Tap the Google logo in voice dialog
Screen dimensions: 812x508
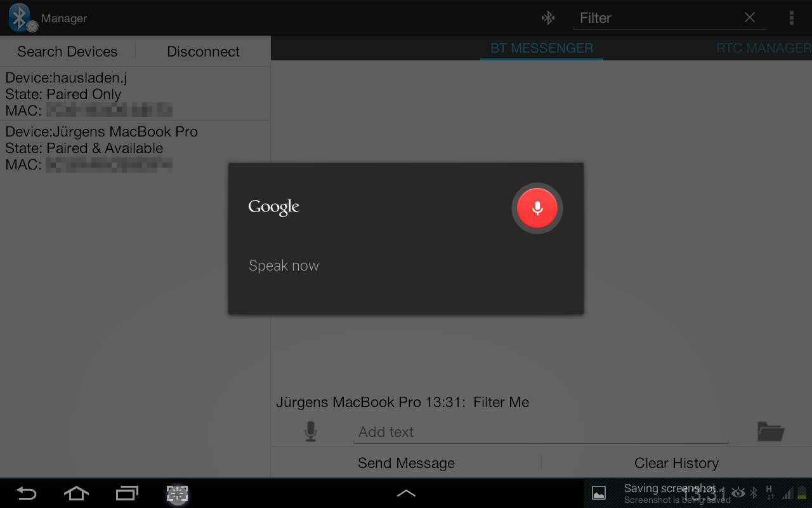[273, 207]
